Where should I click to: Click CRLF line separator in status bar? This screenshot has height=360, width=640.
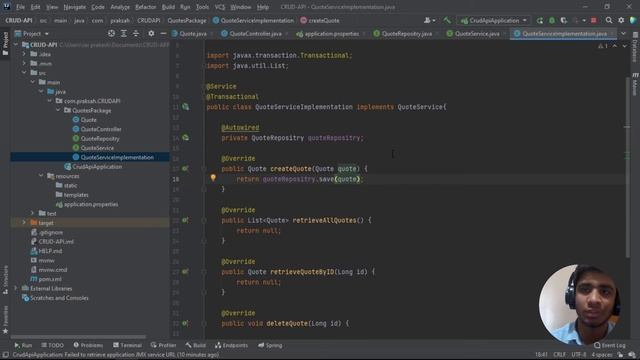[559, 355]
